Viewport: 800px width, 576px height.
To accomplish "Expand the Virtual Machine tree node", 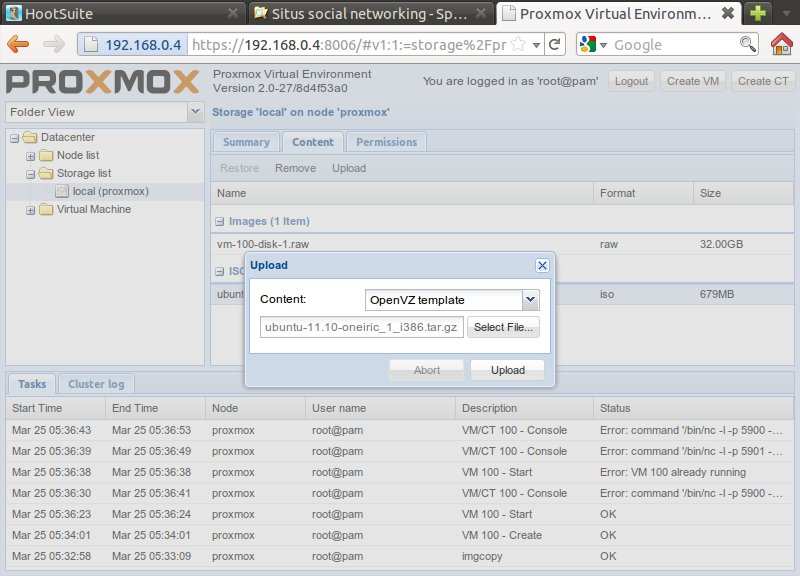I will [31, 209].
